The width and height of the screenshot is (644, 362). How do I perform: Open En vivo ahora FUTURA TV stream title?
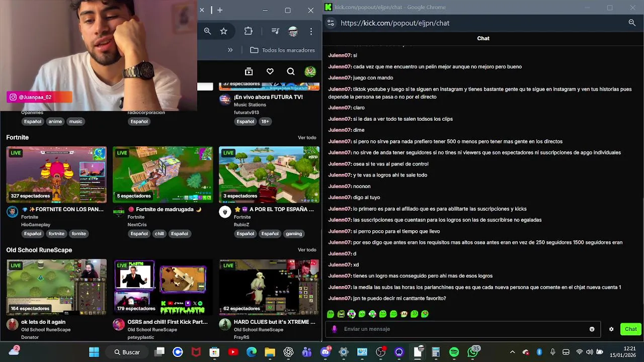[268, 97]
